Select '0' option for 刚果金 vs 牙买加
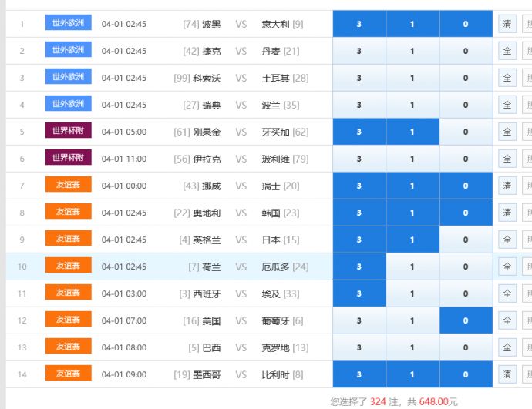Screen dimensions: 532x409 (x=465, y=132)
